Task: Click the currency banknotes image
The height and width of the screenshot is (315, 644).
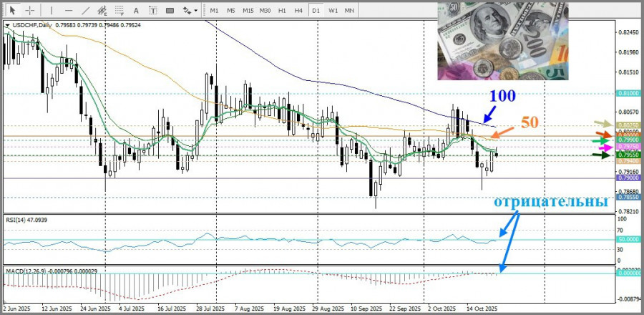Action: pyautogui.click(x=504, y=39)
